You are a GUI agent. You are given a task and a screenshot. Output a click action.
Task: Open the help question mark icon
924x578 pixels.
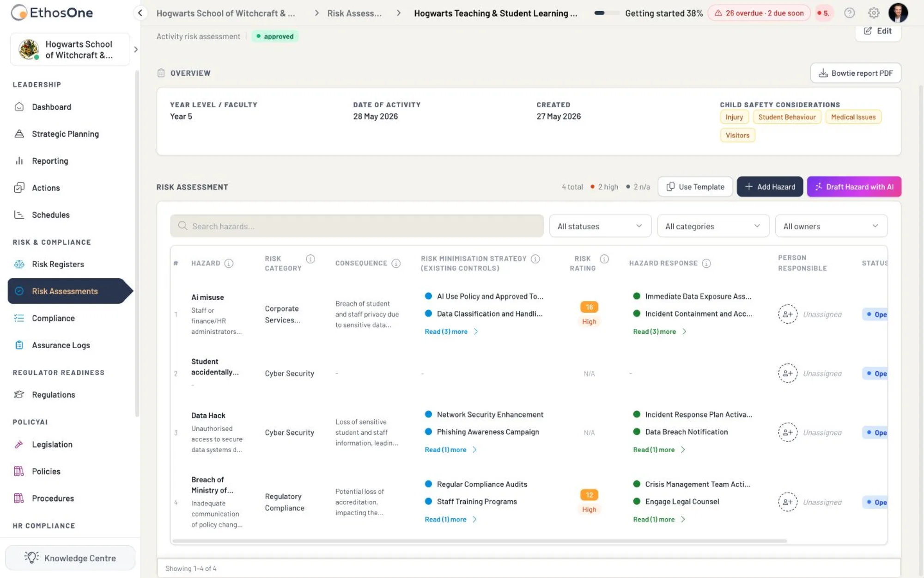coord(849,13)
